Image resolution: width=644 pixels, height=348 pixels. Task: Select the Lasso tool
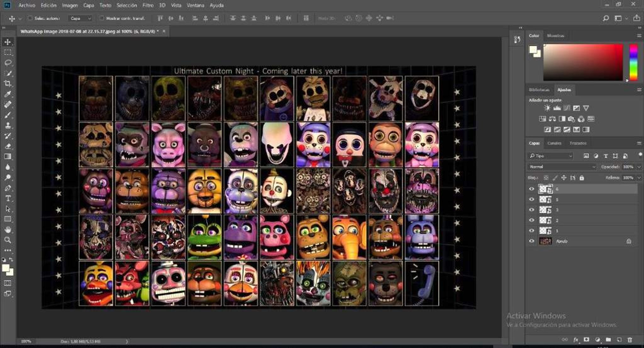click(8, 63)
